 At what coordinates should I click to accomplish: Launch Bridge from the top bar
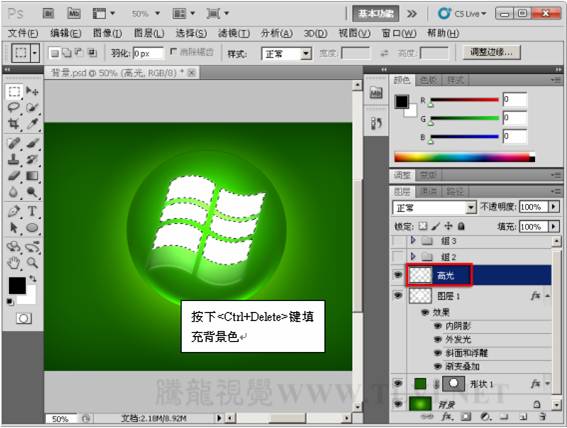coord(49,14)
